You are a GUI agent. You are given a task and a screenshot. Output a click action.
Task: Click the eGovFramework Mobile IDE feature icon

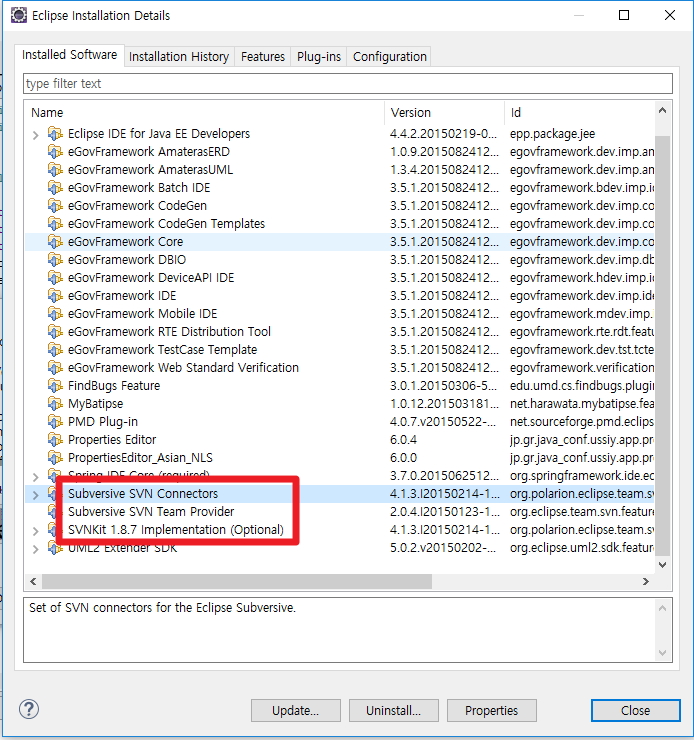pyautogui.click(x=55, y=314)
